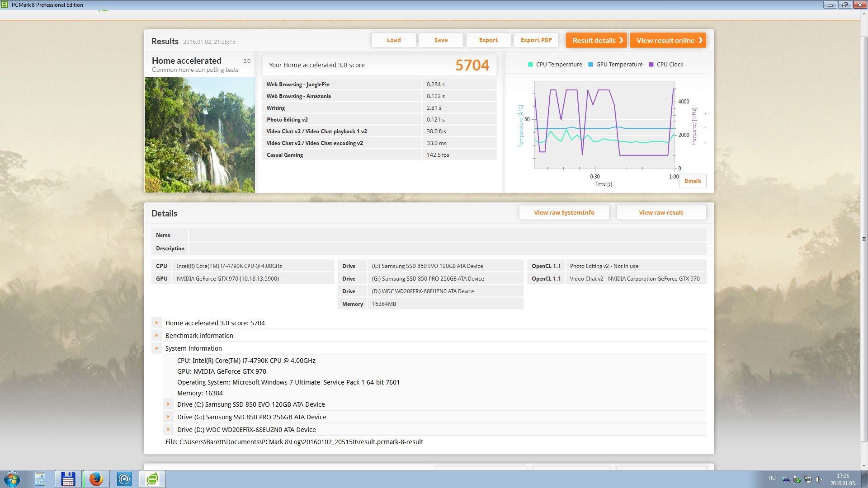Select the Photo Editing v2 row
The width and height of the screenshot is (868, 488).
[379, 119]
